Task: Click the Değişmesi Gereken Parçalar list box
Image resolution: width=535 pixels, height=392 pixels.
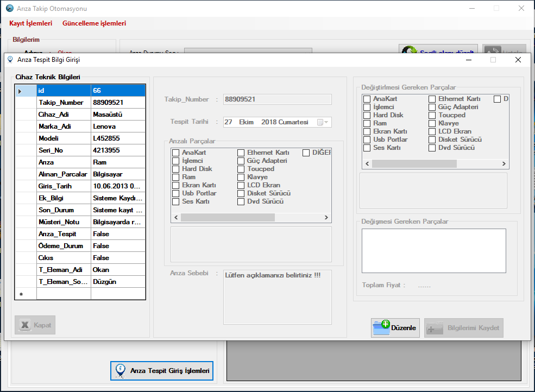Action: (x=433, y=251)
